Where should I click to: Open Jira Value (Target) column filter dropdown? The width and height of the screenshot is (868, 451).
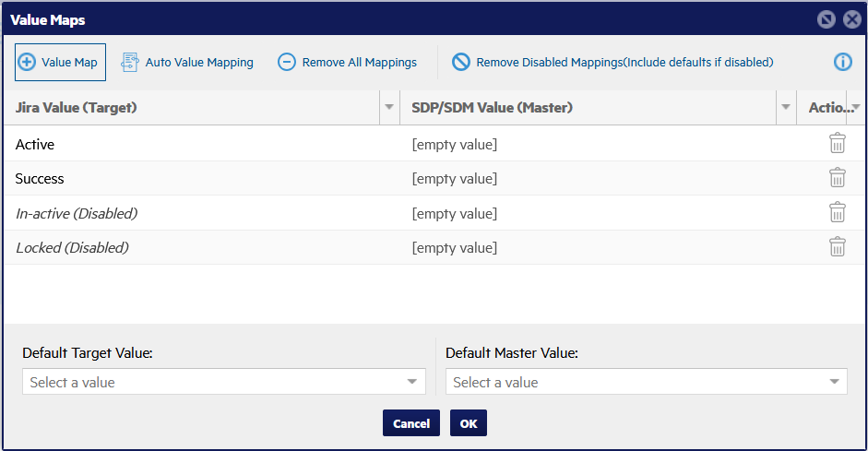tap(389, 107)
